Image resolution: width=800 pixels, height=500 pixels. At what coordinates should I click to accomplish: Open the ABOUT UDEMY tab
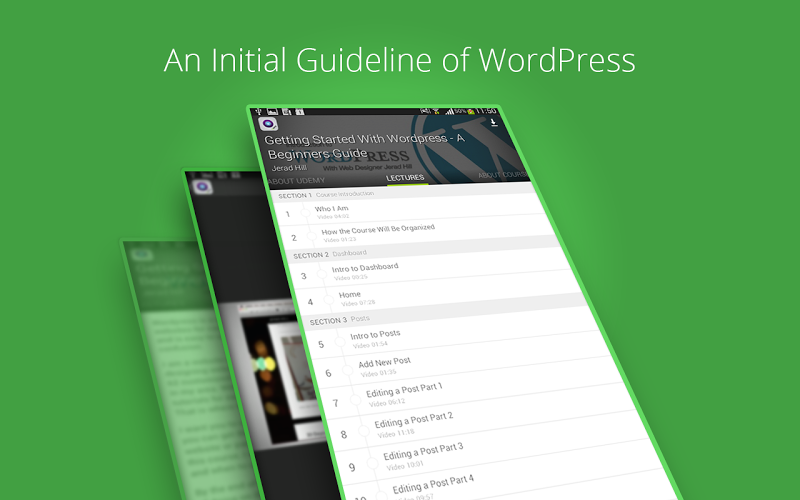pos(296,181)
